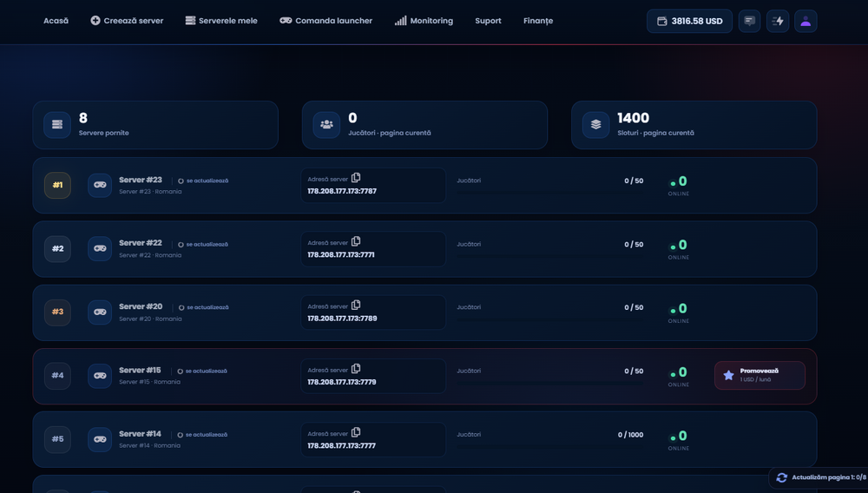
Task: Click the 8 Servere pornite card
Action: click(155, 125)
